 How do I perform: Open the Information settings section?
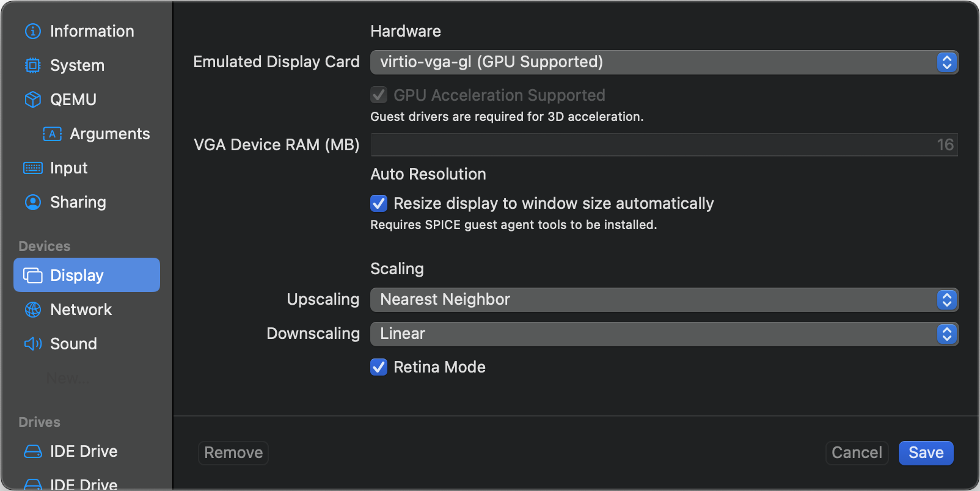[x=87, y=31]
